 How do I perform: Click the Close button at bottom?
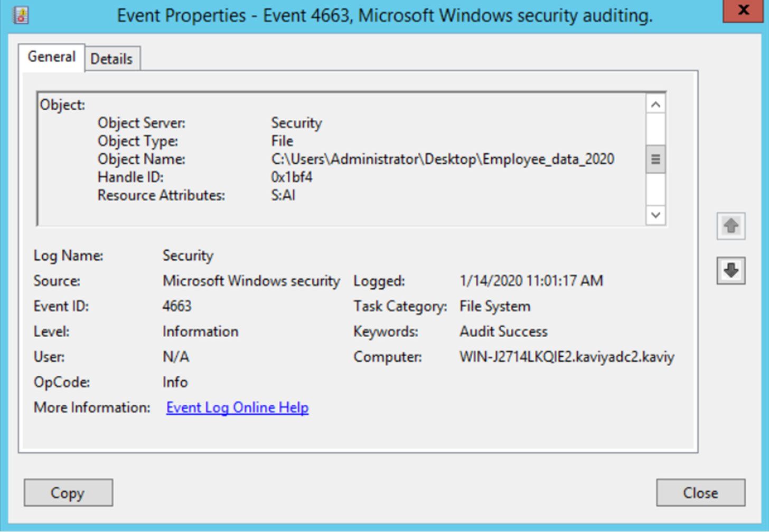700,492
